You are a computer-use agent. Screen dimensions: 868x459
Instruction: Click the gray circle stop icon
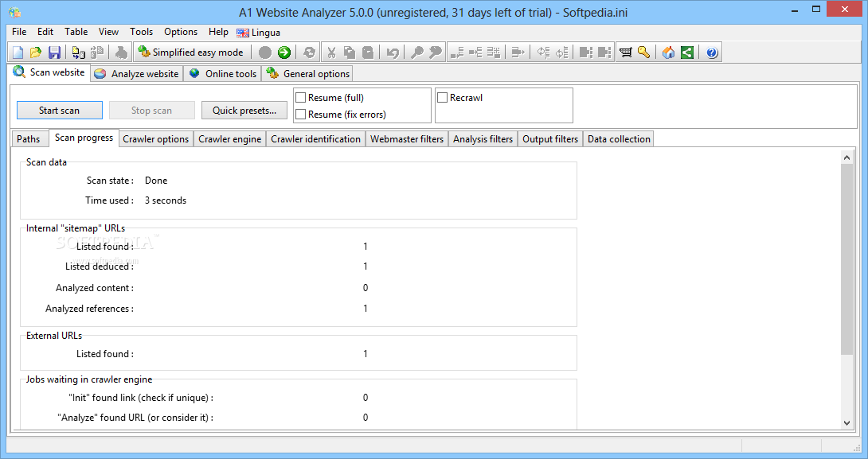(265, 53)
